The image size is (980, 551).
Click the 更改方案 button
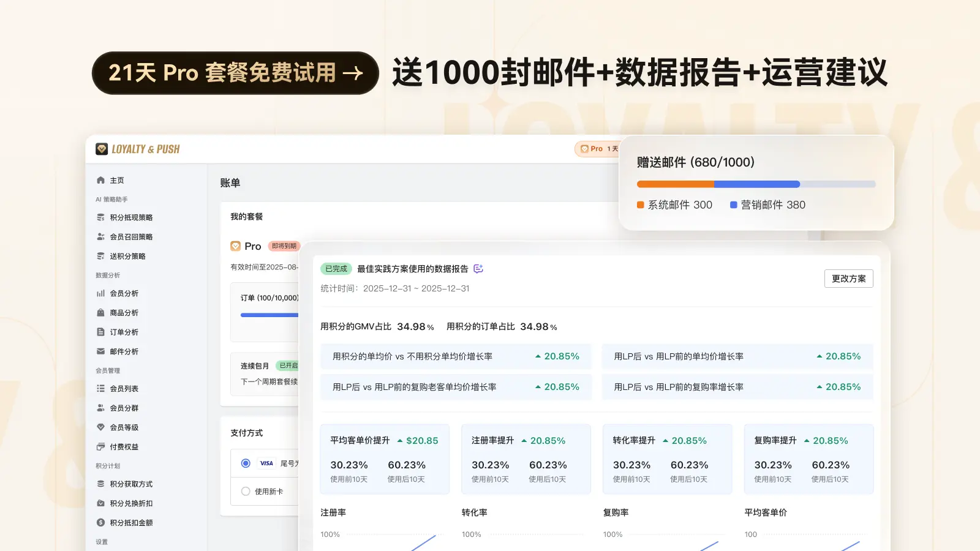849,279
